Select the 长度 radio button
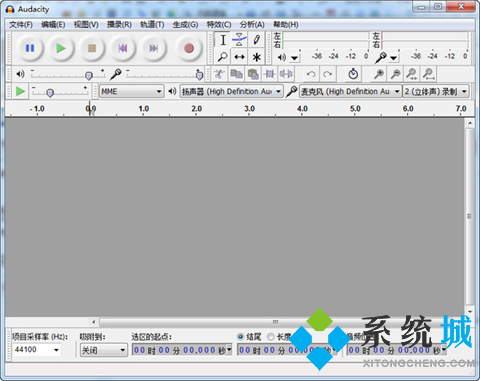The width and height of the screenshot is (480, 381). coord(271,337)
